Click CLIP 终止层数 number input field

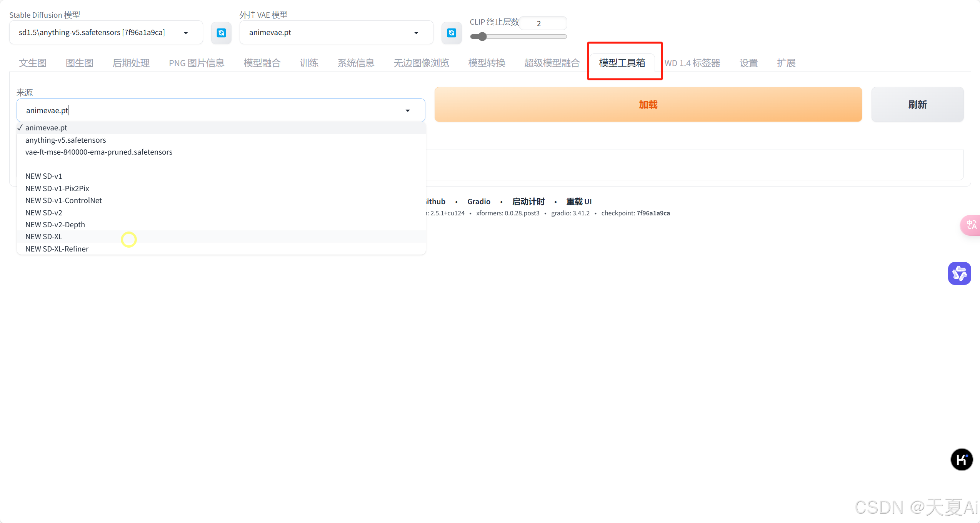pos(543,23)
